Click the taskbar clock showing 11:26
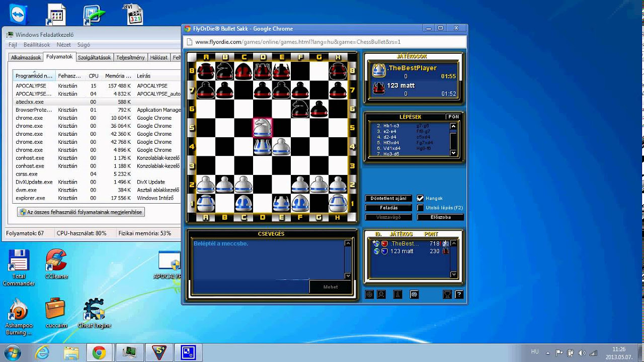 (619, 352)
